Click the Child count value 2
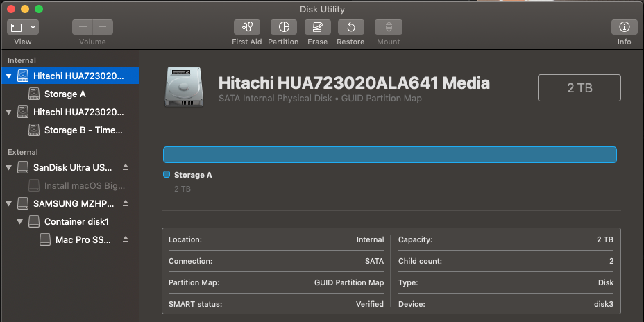The image size is (644, 322). click(x=611, y=261)
